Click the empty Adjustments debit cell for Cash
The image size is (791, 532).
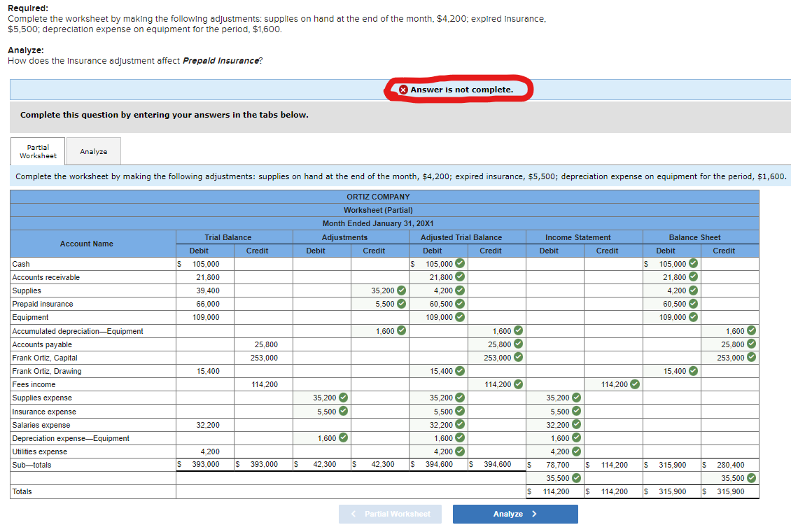tap(321, 264)
